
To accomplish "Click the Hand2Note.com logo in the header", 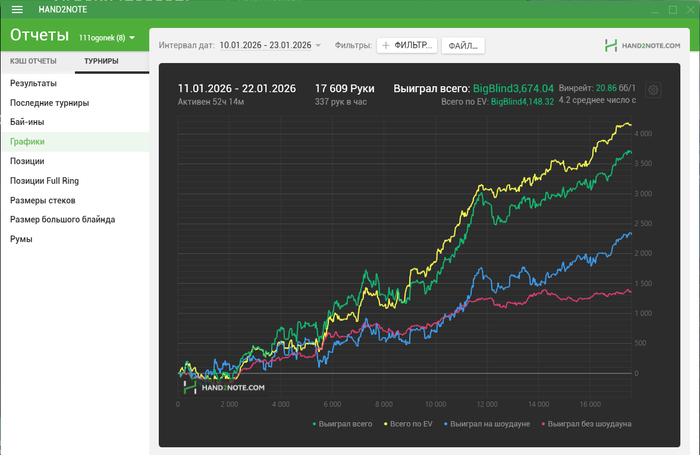I will tap(642, 46).
